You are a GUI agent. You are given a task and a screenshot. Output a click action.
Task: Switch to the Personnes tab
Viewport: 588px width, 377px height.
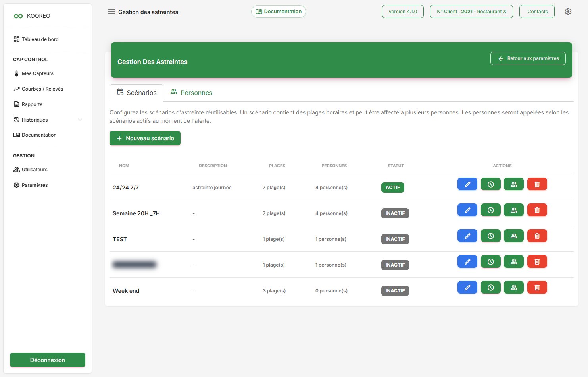(x=191, y=93)
